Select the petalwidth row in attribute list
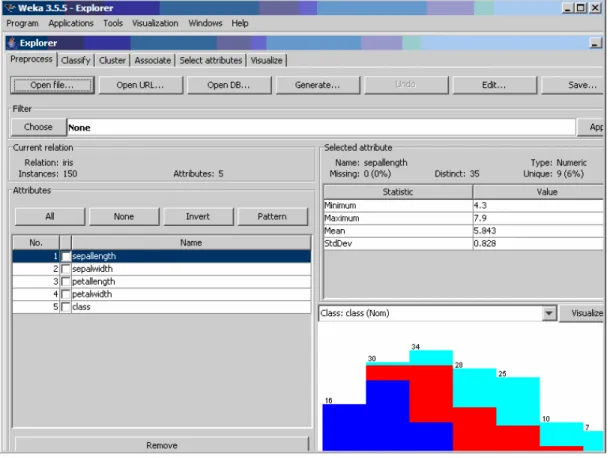 [161, 295]
